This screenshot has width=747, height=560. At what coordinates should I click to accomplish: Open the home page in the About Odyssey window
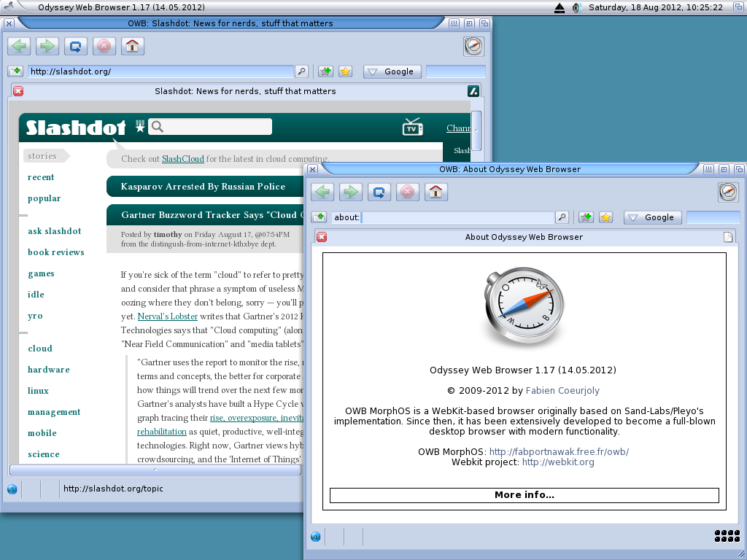[436, 192]
